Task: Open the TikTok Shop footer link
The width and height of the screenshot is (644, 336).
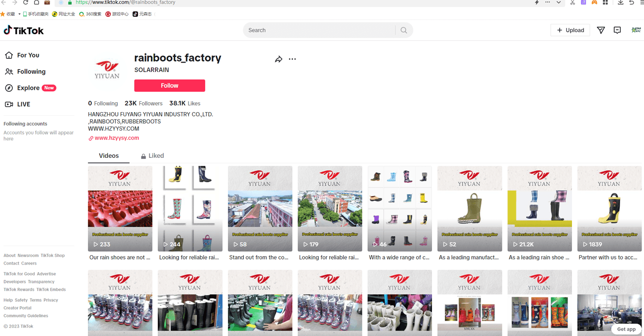Action: pyautogui.click(x=53, y=256)
